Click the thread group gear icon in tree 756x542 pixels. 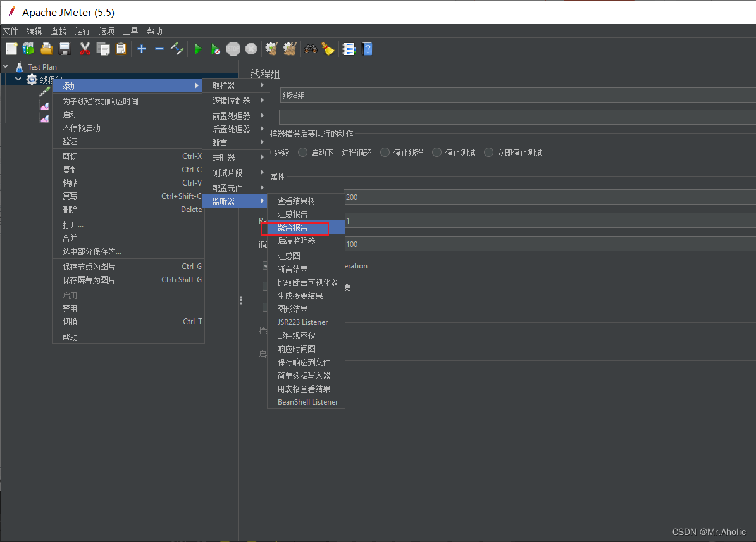point(32,80)
